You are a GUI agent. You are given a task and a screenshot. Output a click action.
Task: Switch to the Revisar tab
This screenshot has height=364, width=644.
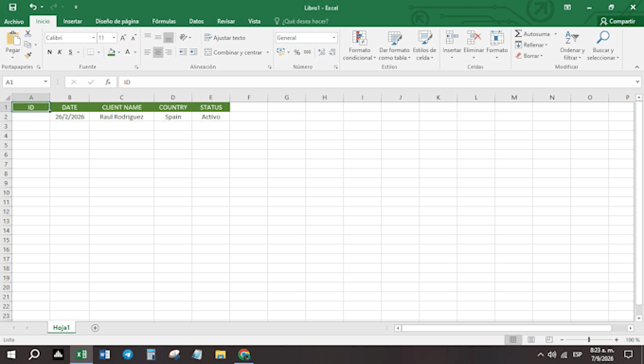(226, 22)
